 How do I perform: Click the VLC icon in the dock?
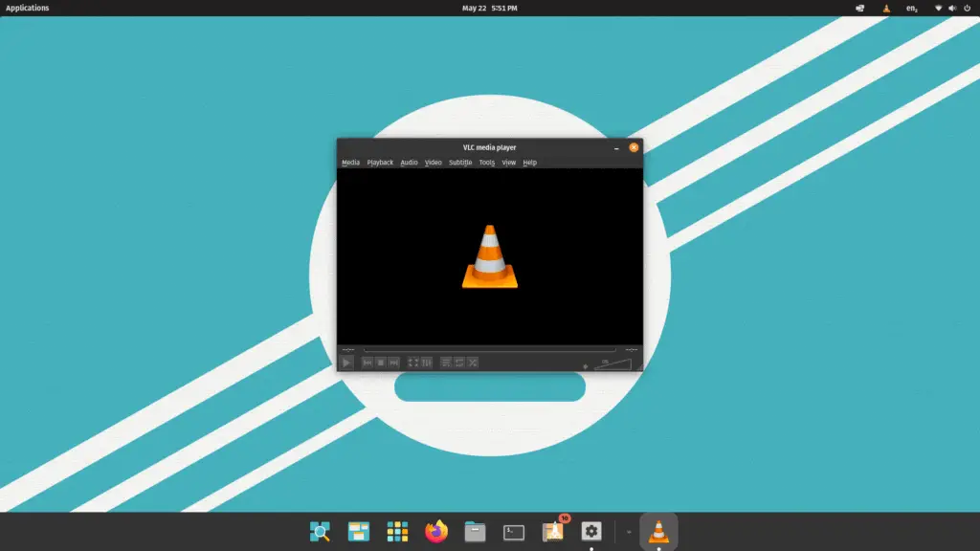(658, 532)
